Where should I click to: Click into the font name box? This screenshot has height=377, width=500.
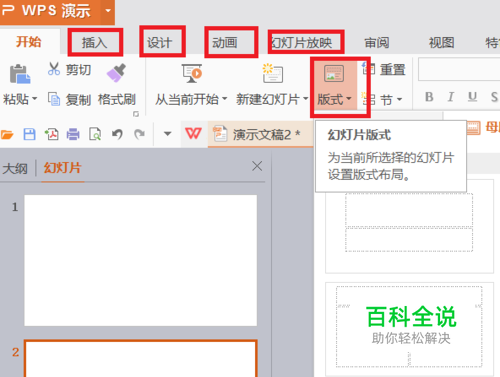[x=459, y=69]
